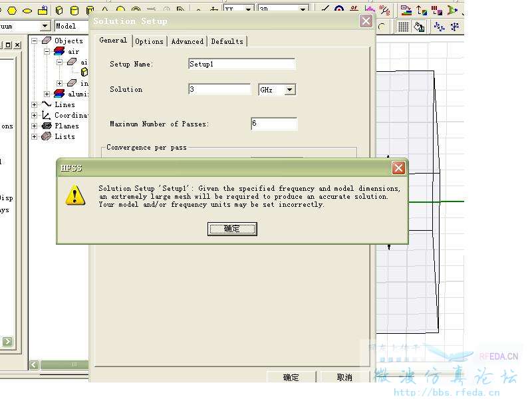Click the Maximum Number of Passes field
Image resolution: width=532 pixels, height=399 pixels.
coord(274,124)
